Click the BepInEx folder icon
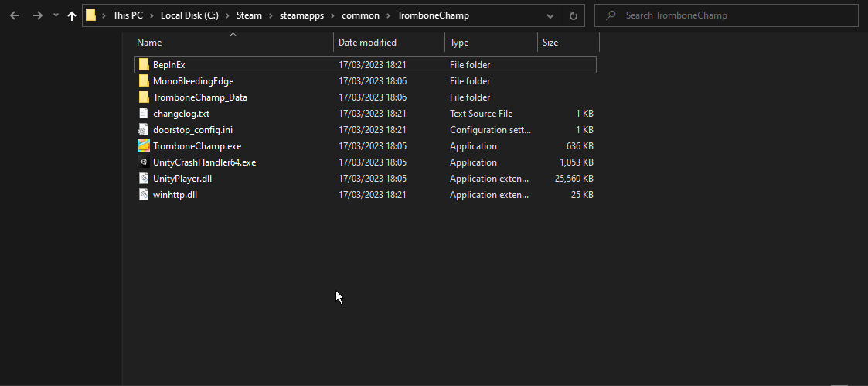868x386 pixels. 144,65
